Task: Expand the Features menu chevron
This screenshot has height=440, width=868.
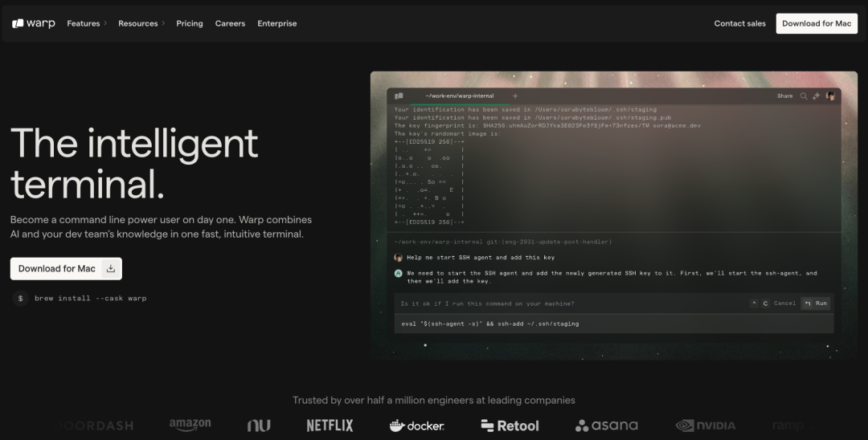Action: pyautogui.click(x=105, y=23)
